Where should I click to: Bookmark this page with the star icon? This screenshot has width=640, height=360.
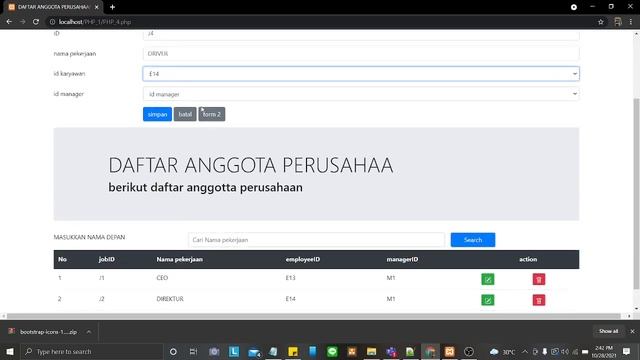pos(600,22)
